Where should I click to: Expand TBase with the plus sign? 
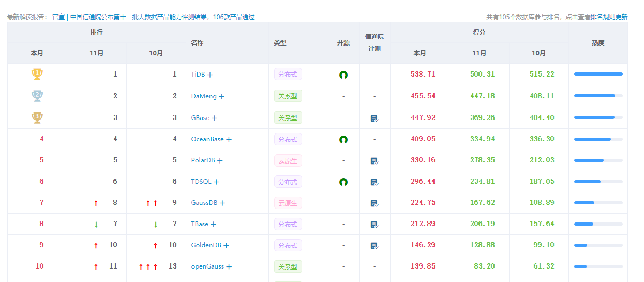coord(213,225)
